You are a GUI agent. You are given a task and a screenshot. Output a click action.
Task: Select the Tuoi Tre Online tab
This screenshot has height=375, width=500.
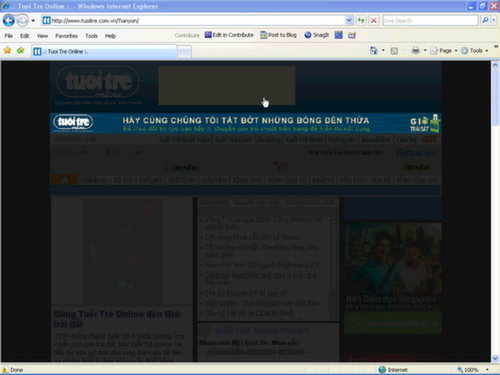pos(104,51)
